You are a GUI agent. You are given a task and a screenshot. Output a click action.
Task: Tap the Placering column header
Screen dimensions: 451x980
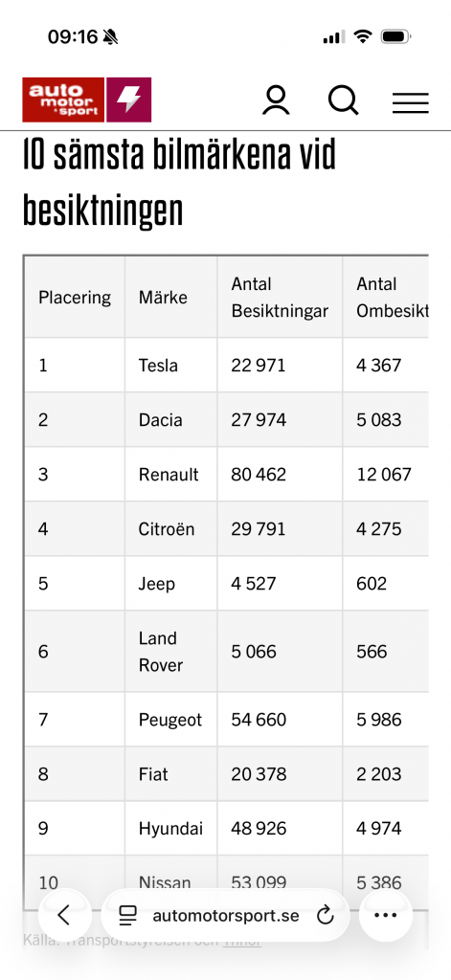click(75, 298)
